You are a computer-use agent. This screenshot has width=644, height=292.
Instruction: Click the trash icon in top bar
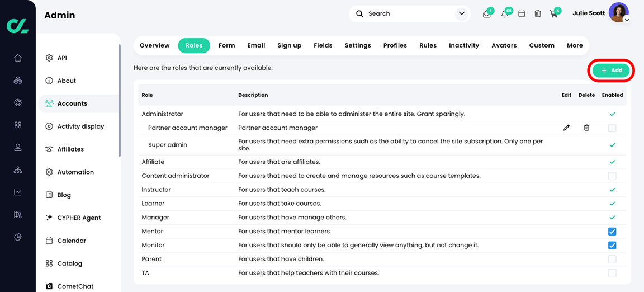pos(538,13)
